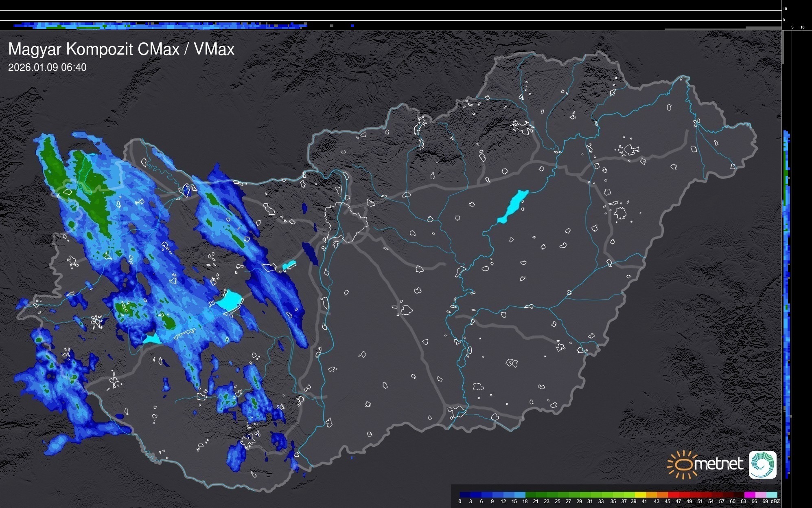
Task: Click the Magyar Kompozit CMax / VMax title
Action: (x=121, y=49)
